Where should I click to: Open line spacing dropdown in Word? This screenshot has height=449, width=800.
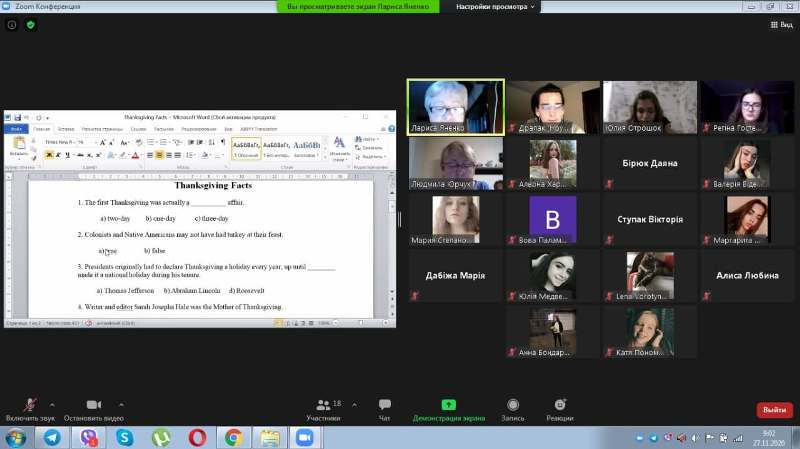[190, 155]
